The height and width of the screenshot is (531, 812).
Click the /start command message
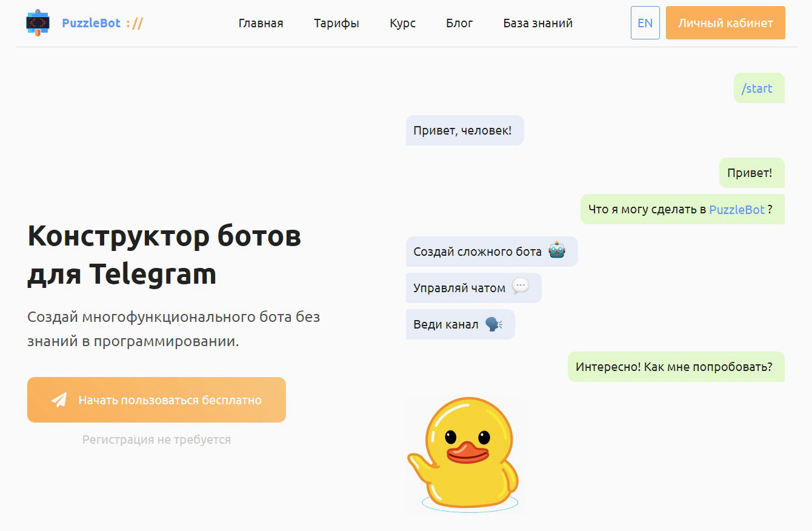click(757, 88)
